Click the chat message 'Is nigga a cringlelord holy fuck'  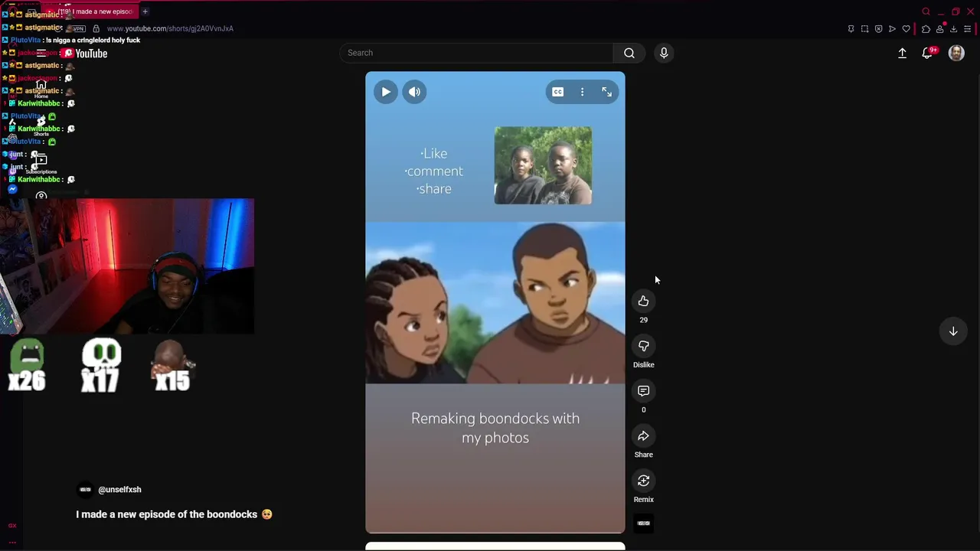point(93,40)
